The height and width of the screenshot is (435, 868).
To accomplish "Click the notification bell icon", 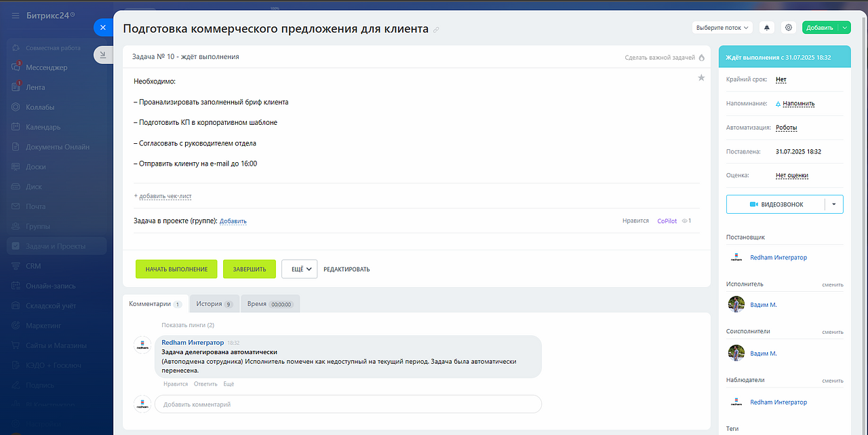I will [x=767, y=28].
